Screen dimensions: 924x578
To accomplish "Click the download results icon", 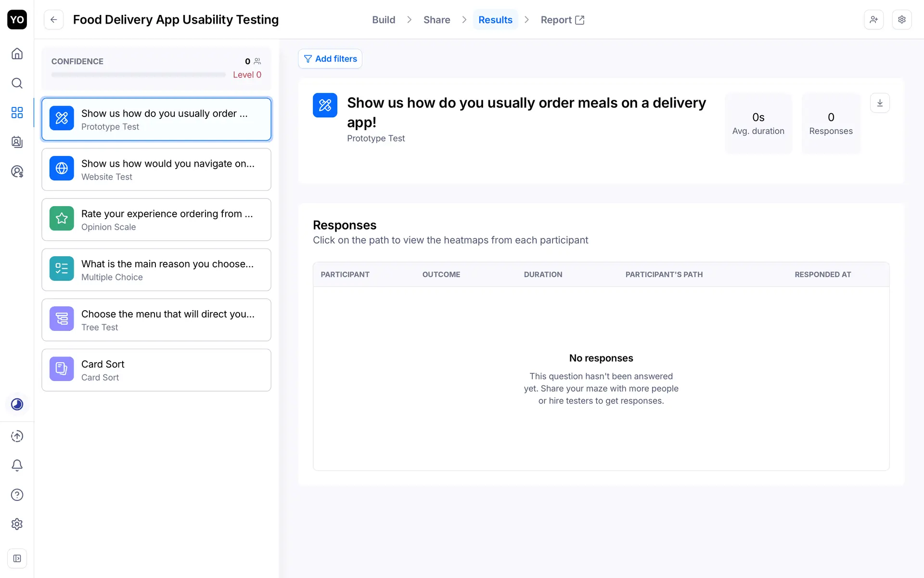I will click(x=880, y=103).
